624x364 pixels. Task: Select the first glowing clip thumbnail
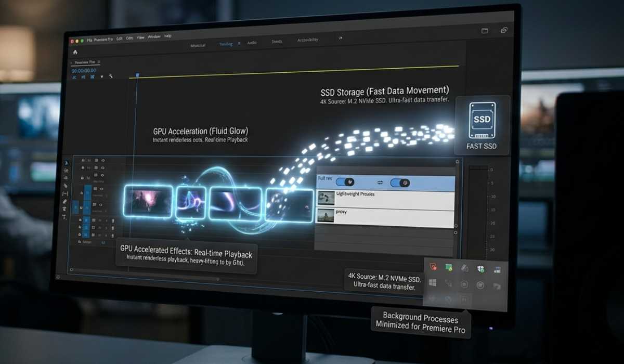coord(148,202)
